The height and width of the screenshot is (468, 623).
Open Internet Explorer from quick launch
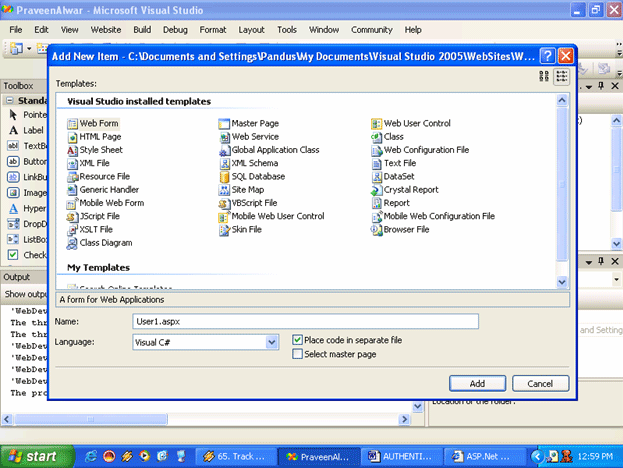tap(91, 456)
